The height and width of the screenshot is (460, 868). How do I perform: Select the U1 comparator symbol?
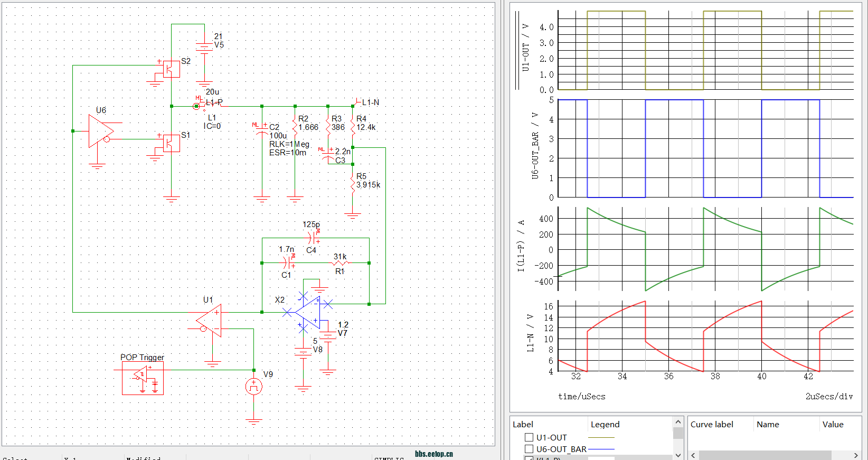tap(211, 321)
